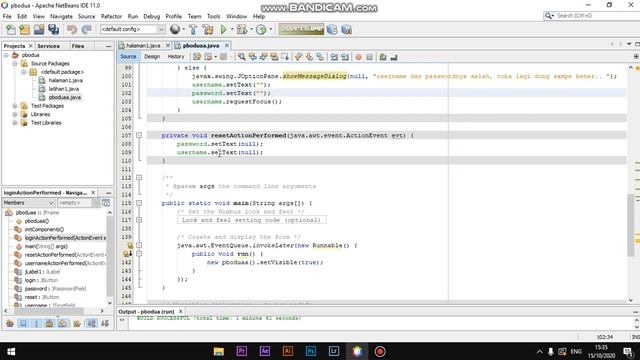Toggle Show Static Members in the Navigator
640x360 pixels.
click(x=36, y=324)
